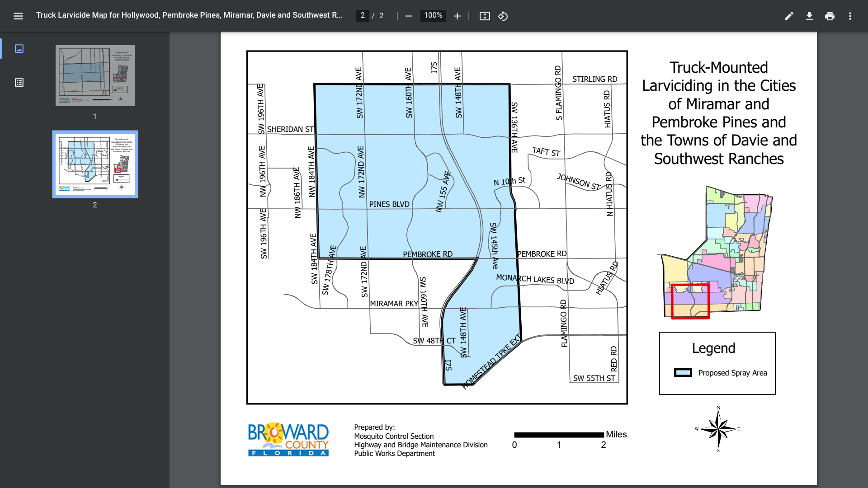Viewport: 868px width, 488px height.
Task: Click the 100% zoom level field
Action: [x=433, y=16]
